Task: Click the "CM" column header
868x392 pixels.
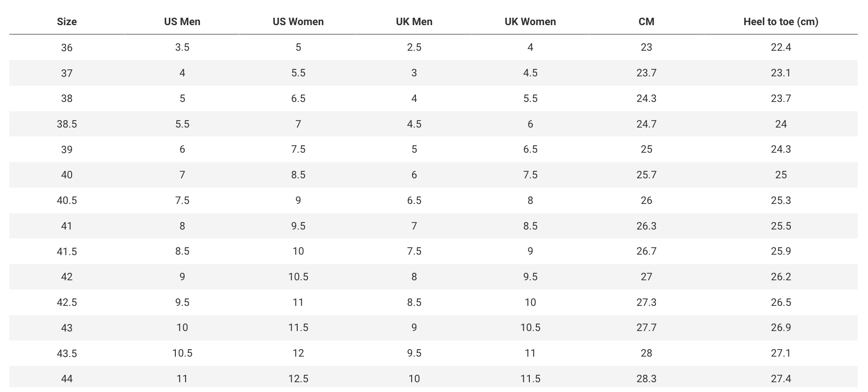Action: [x=646, y=21]
